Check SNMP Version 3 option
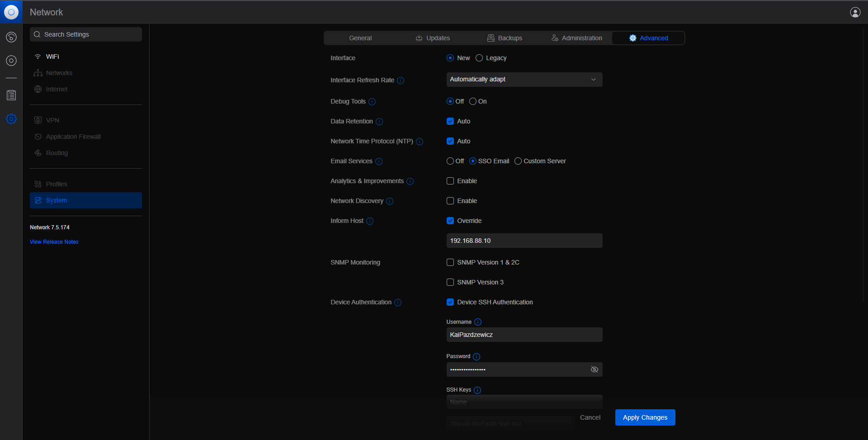868x440 pixels. tap(450, 282)
